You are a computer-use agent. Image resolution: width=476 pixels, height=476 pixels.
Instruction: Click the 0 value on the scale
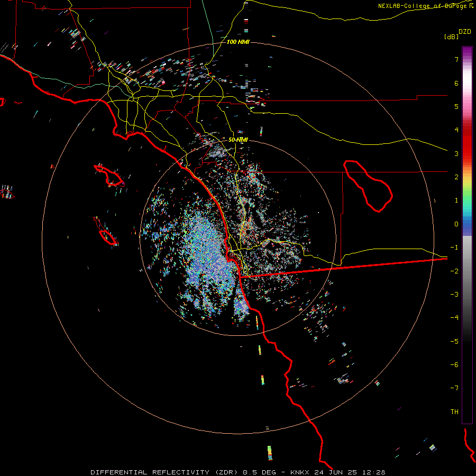tap(456, 224)
